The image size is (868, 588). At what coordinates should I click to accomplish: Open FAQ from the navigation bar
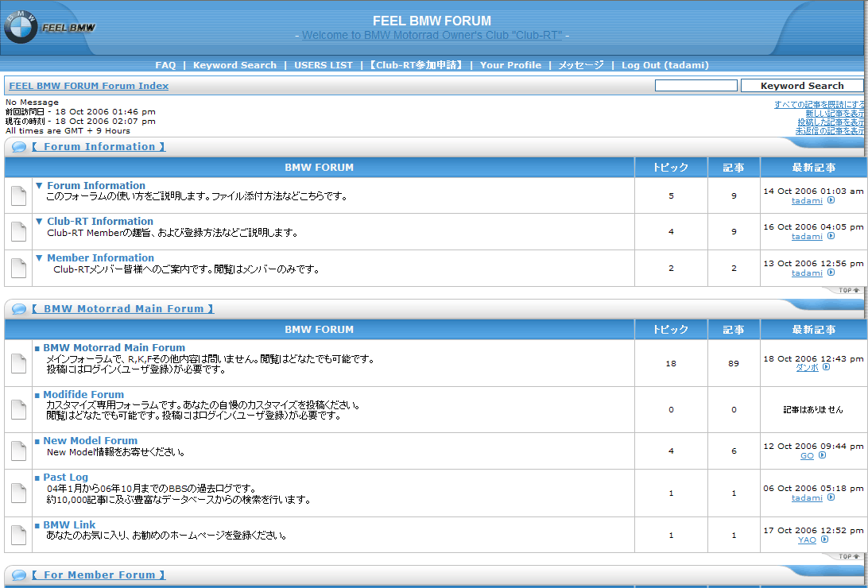(165, 65)
